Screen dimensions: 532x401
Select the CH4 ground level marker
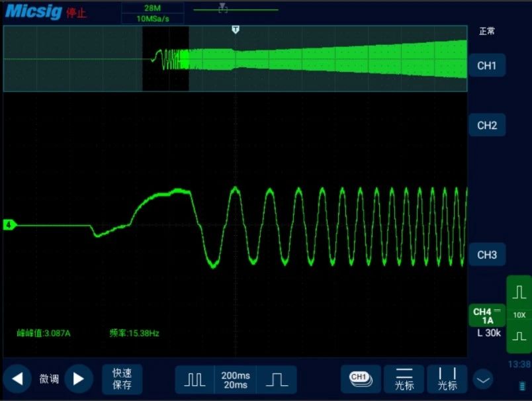[x=9, y=224]
